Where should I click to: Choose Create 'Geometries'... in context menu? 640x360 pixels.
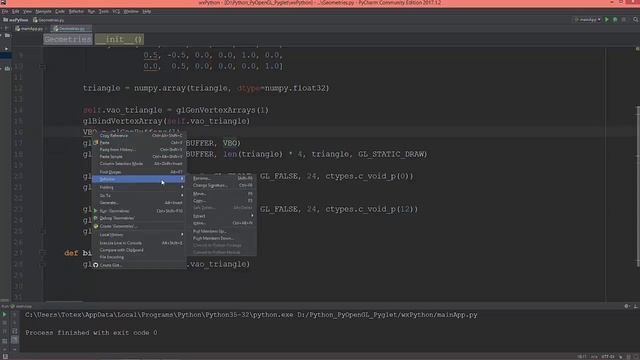point(139,226)
